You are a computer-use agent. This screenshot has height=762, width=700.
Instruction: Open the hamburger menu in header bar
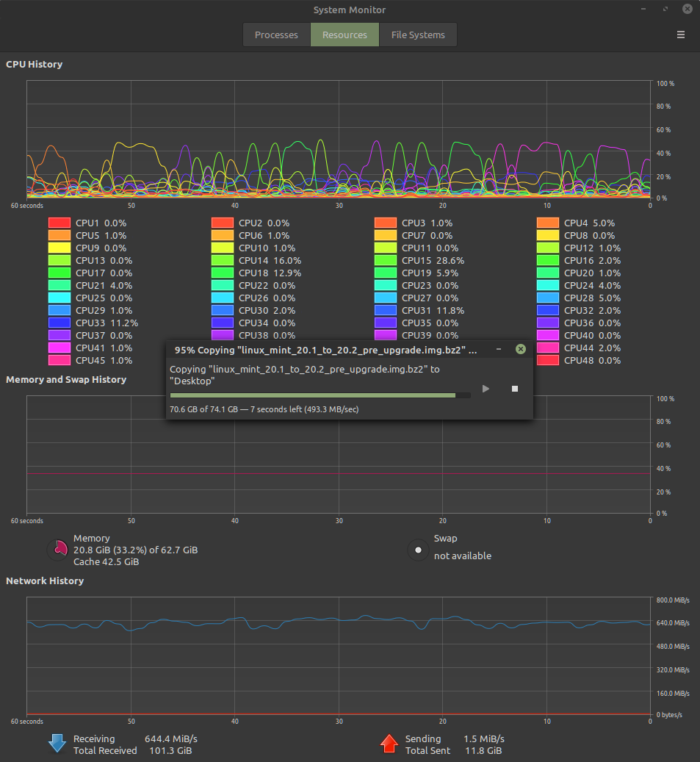[x=680, y=35]
